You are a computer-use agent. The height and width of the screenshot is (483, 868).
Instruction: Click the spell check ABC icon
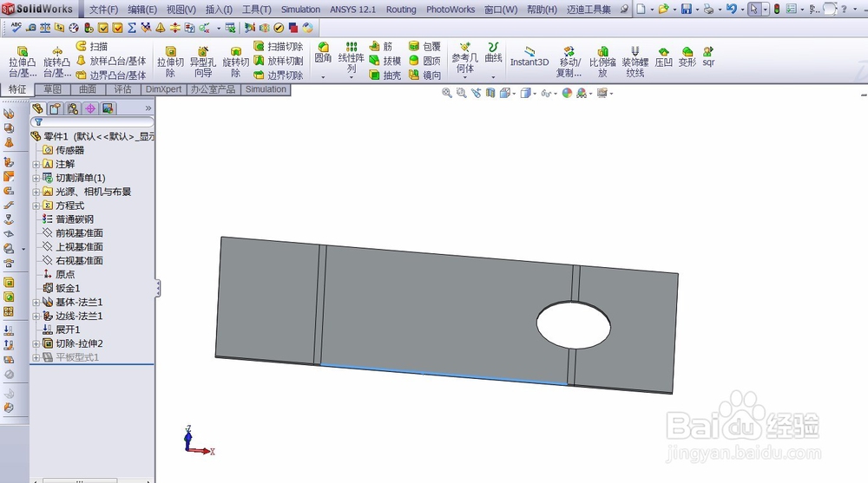tap(16, 27)
